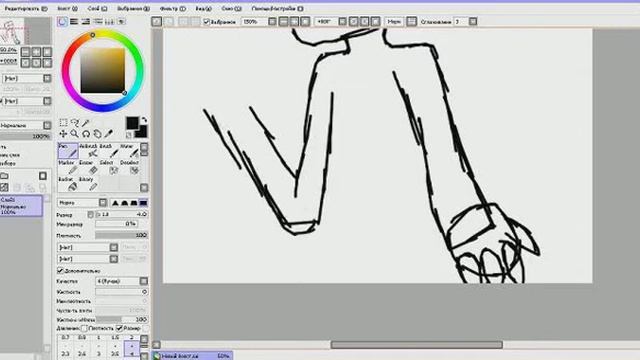
Task: Toggle the Дополнительно checkbox
Action: click(x=60, y=270)
